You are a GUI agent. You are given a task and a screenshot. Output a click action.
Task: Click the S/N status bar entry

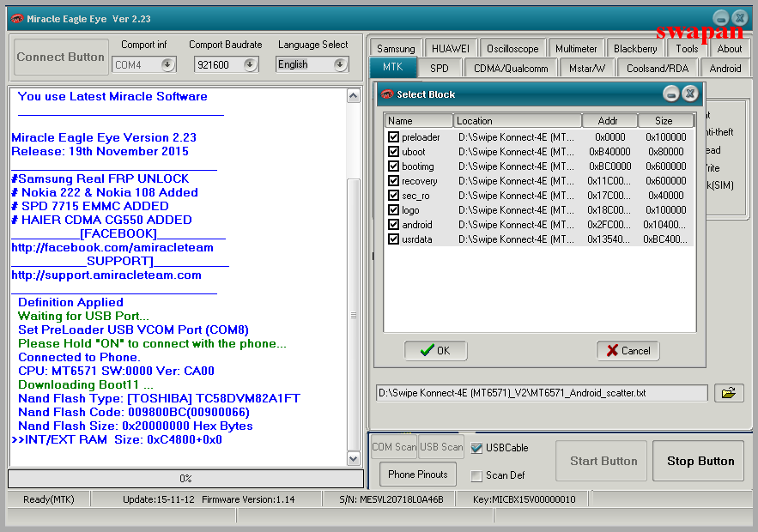[391, 499]
